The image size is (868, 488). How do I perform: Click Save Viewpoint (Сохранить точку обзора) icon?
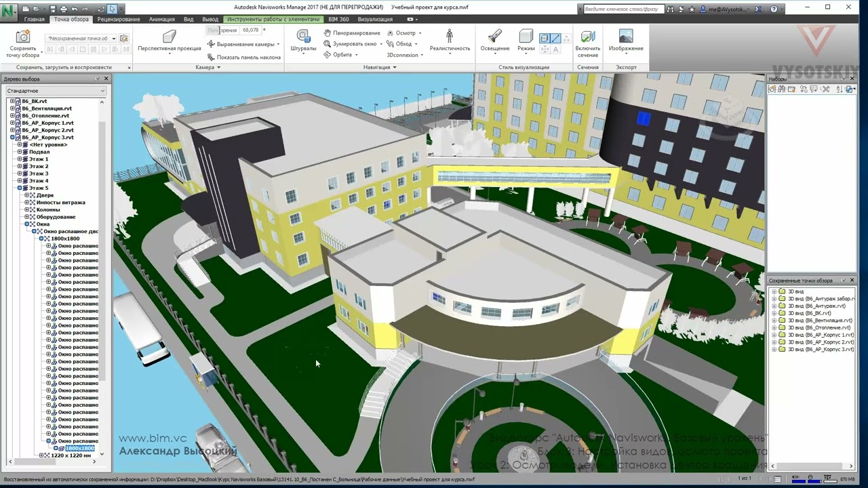23,37
